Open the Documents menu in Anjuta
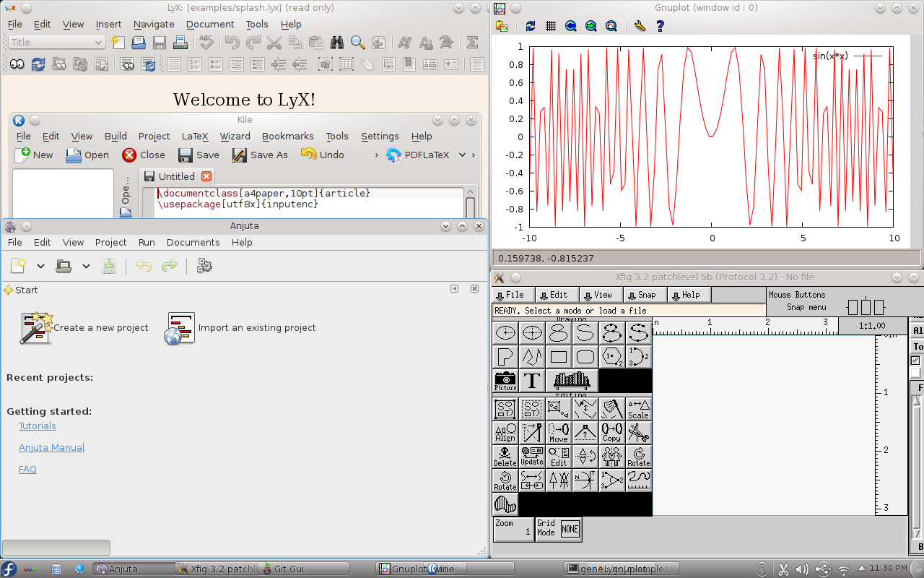 click(x=193, y=242)
